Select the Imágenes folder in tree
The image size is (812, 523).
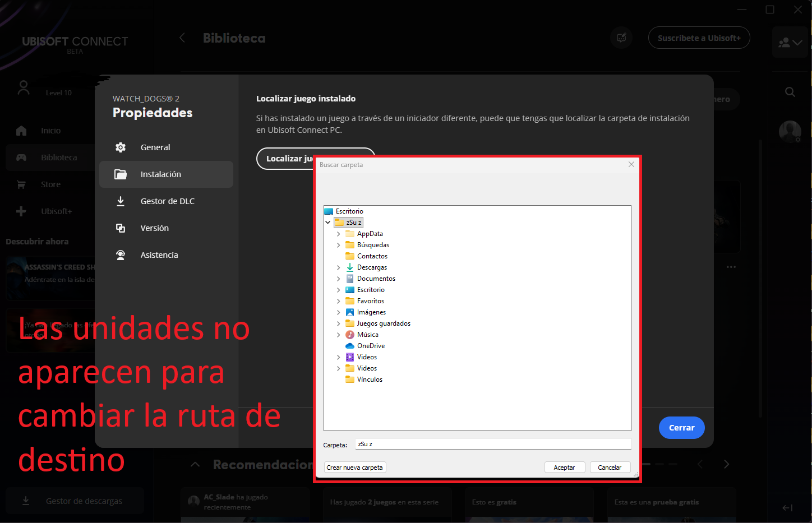click(x=371, y=312)
